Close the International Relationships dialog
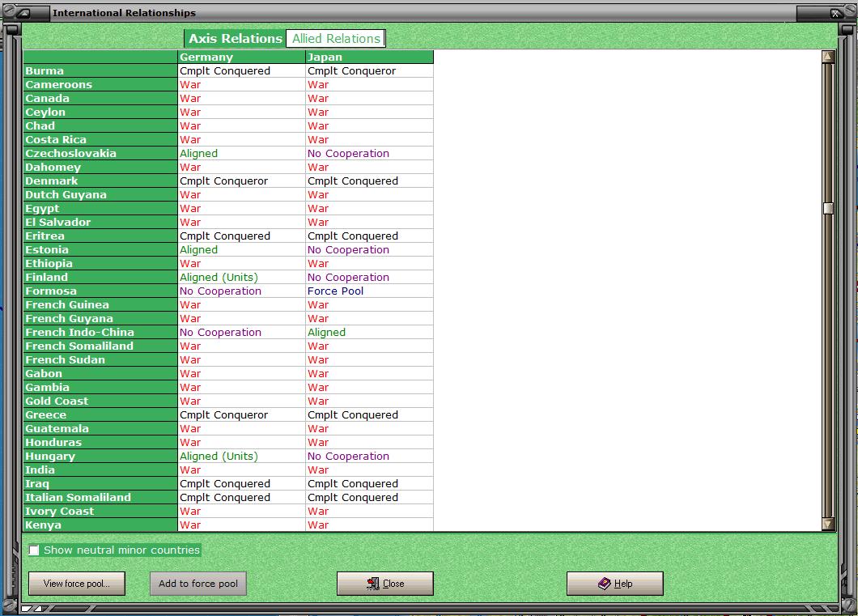The image size is (858, 616). (385, 584)
